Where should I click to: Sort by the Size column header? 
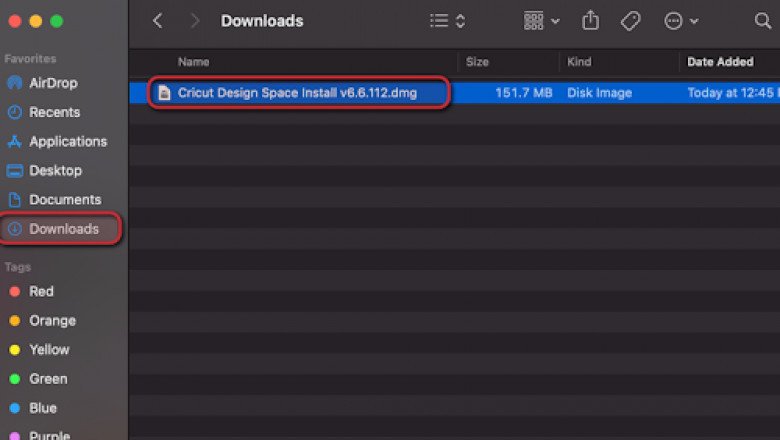click(x=478, y=62)
